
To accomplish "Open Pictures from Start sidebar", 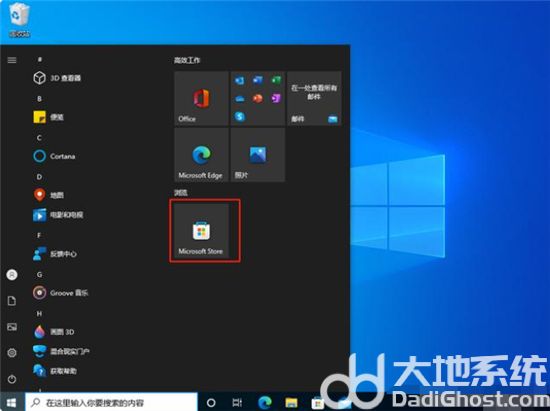I will point(12,327).
